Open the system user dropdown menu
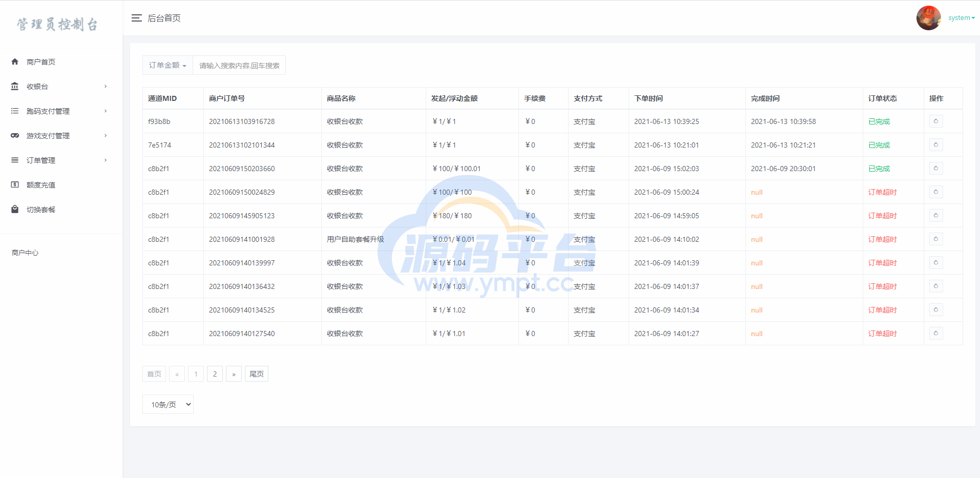Viewport: 980px width, 478px height. click(x=961, y=18)
